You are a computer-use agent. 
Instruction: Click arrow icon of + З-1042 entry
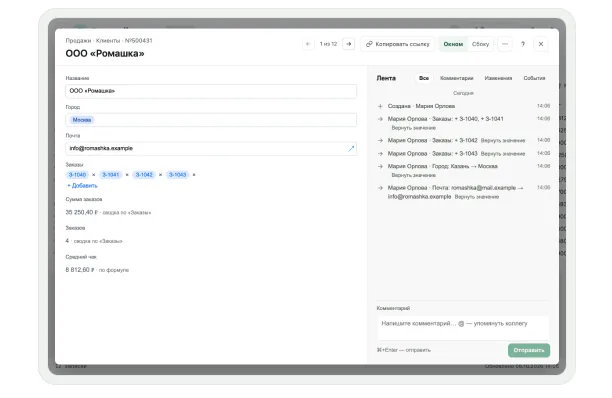[x=380, y=140]
